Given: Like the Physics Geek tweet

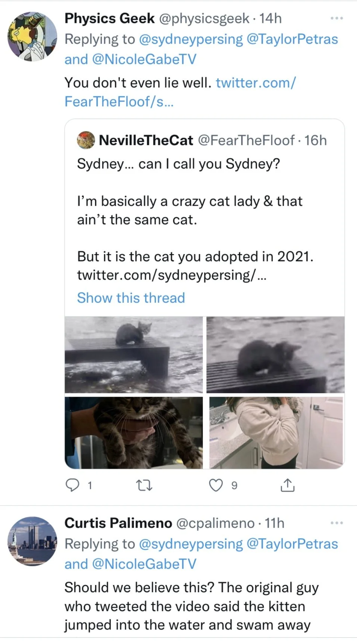Looking at the screenshot, I should tap(216, 486).
